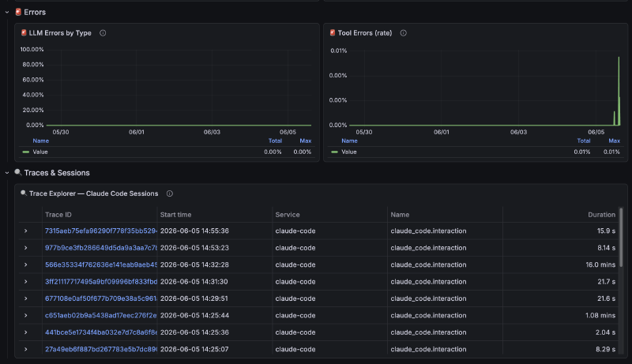
Task: Select the 2.04 s duration cell
Action: [605, 332]
